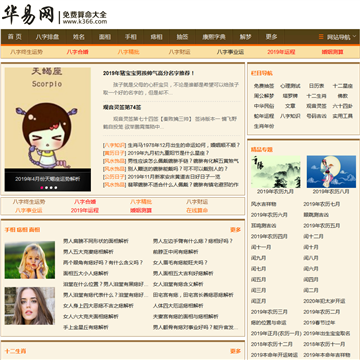This screenshot has height=360, width=360.
Task: Open 2019年农历五月 in the 精品专题 list
Action: [321, 226]
